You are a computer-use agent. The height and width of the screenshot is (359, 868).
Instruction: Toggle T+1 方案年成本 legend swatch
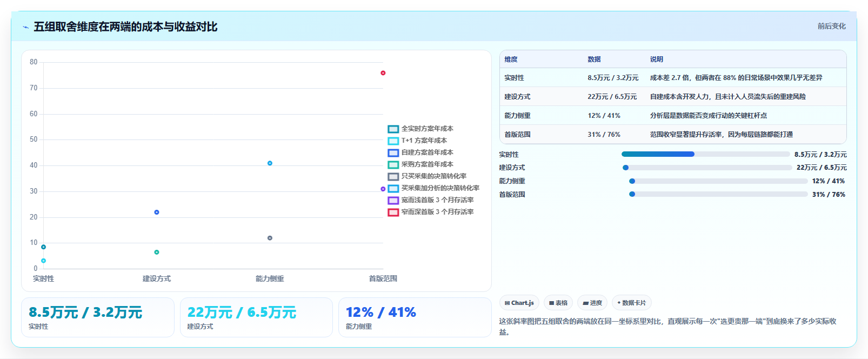tap(393, 141)
